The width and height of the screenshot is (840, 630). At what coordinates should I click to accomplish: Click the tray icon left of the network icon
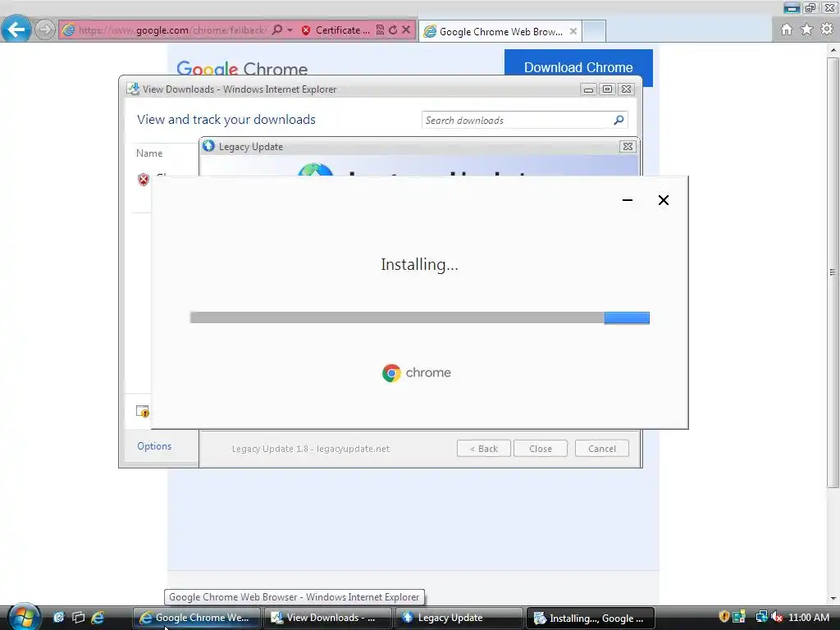pyautogui.click(x=739, y=617)
